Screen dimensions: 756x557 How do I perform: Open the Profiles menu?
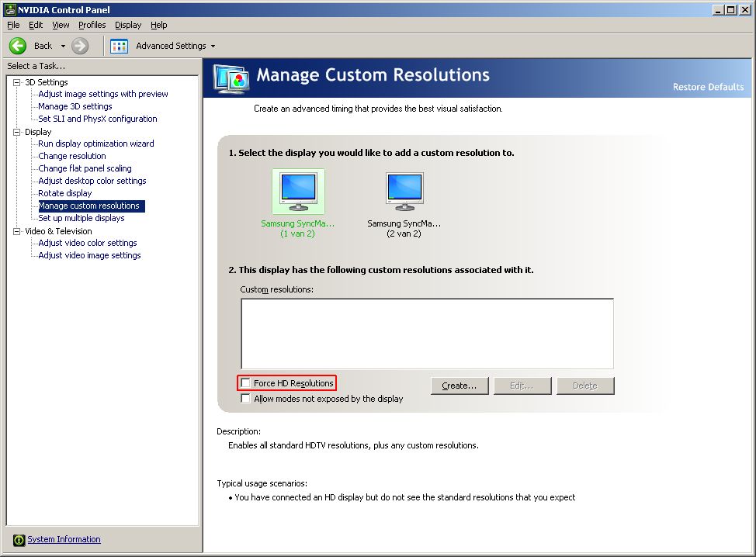click(x=92, y=25)
